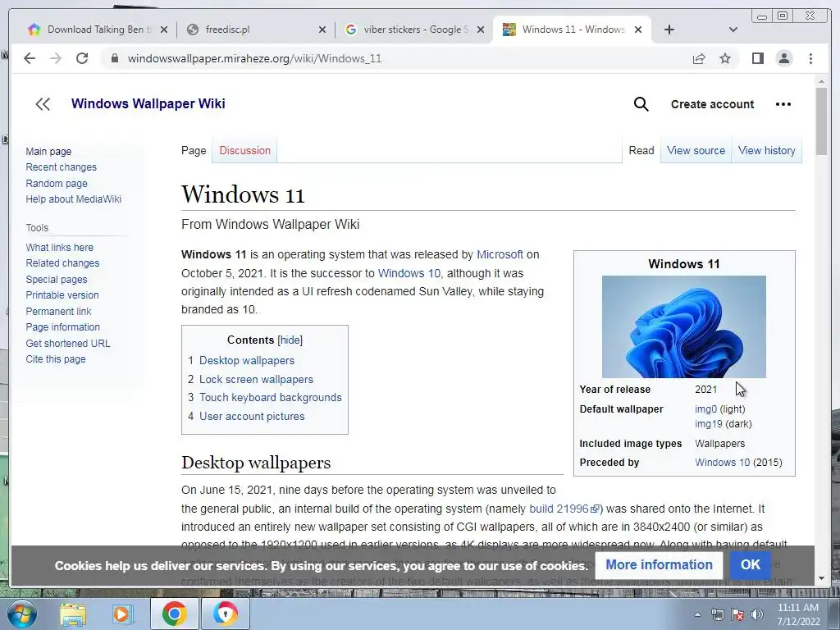The width and height of the screenshot is (840, 630).
Task: Close the viber stickers Google tab
Action: tap(481, 30)
